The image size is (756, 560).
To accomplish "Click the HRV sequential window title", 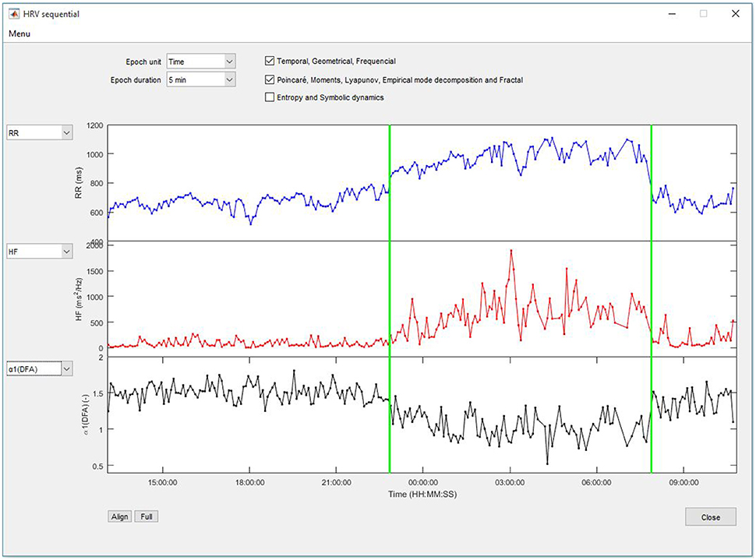I will coord(51,14).
